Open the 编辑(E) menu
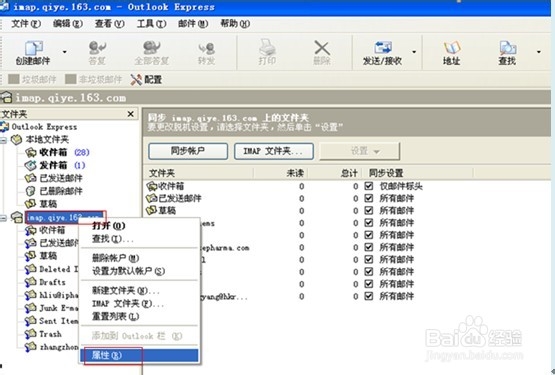 pos(68,24)
